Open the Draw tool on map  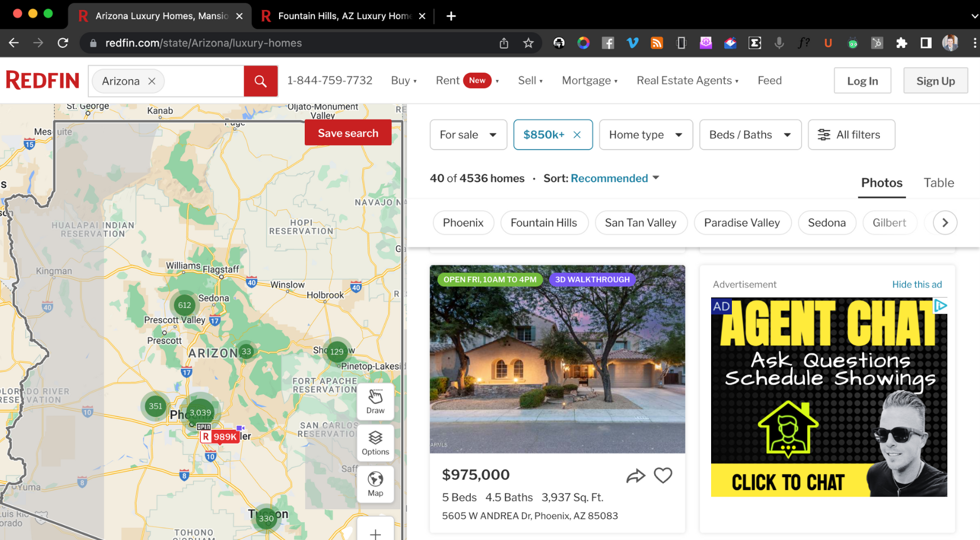point(375,402)
